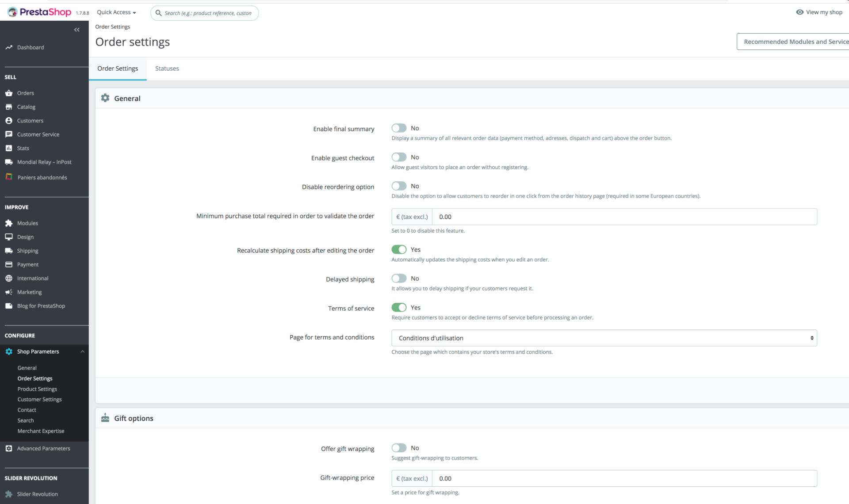Click the Shop Parameters gear icon
The width and height of the screenshot is (849, 504).
9,351
